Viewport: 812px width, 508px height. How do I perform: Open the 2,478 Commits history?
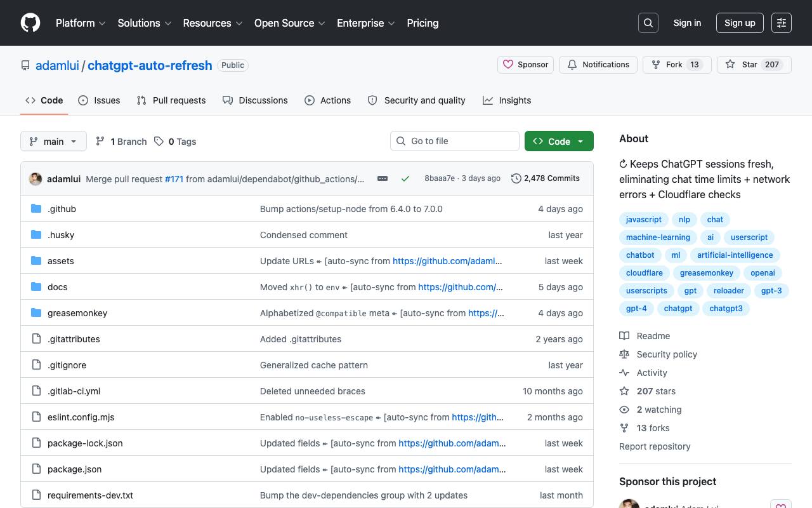coord(546,178)
